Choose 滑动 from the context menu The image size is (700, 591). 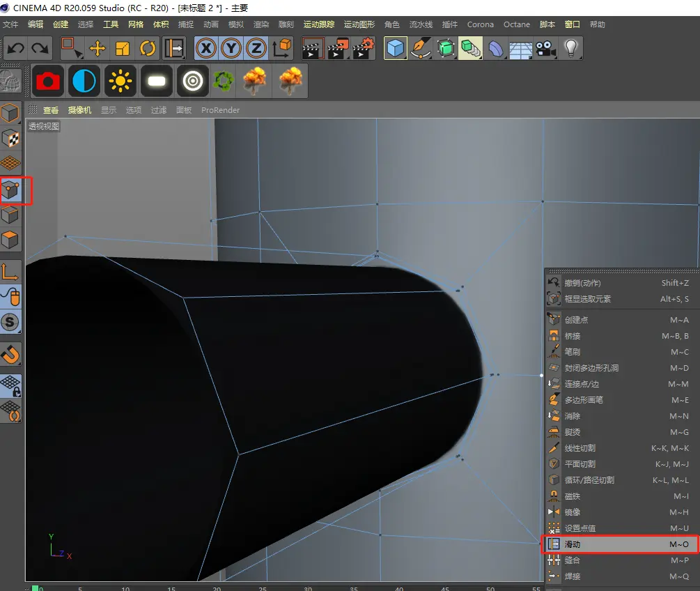click(x=572, y=544)
